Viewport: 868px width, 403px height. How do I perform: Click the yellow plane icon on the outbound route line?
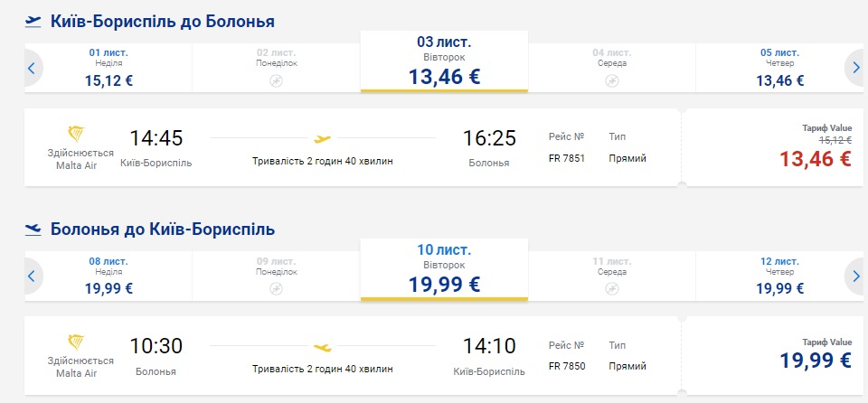click(x=322, y=139)
